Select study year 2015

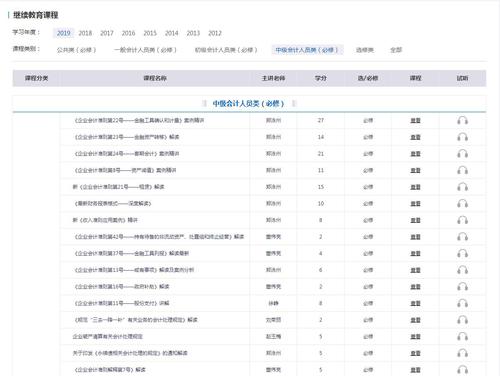click(150, 33)
